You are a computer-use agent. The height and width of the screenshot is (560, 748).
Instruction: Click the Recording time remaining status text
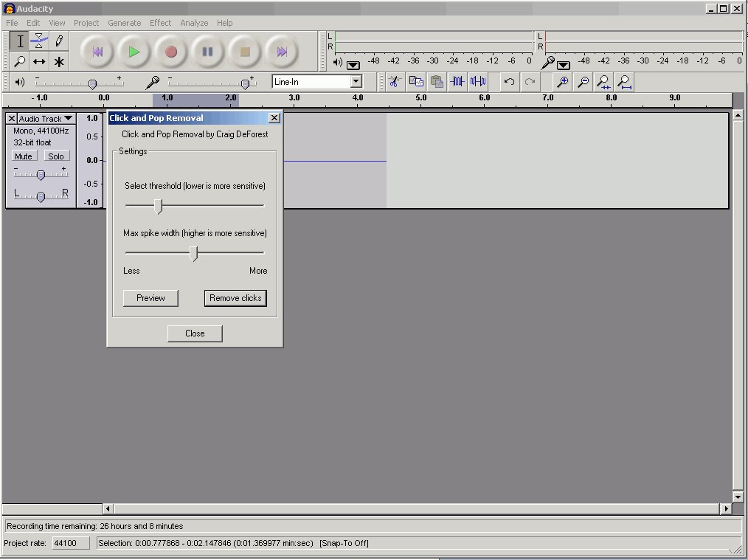coord(95,526)
